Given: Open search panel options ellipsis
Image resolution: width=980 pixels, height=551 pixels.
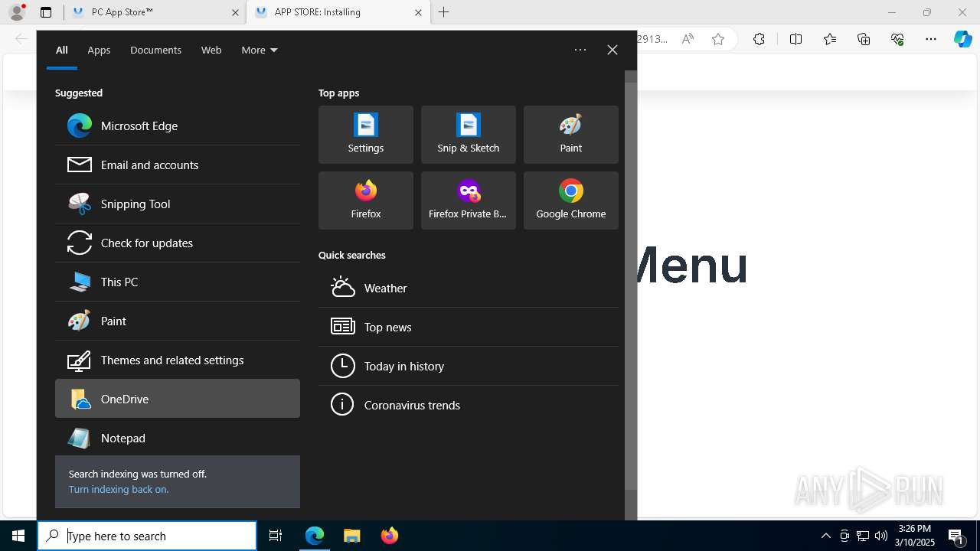Looking at the screenshot, I should pos(580,50).
